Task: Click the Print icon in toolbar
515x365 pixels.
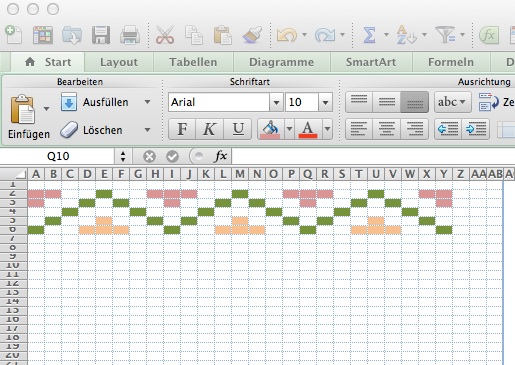Action: tap(130, 35)
